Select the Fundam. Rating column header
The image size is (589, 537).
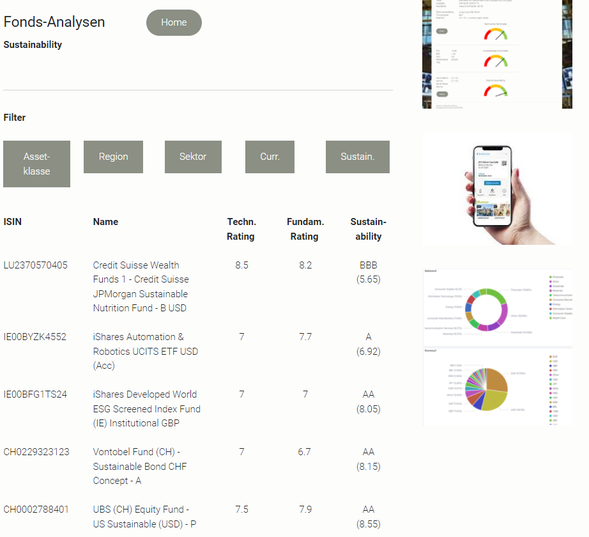(x=305, y=229)
